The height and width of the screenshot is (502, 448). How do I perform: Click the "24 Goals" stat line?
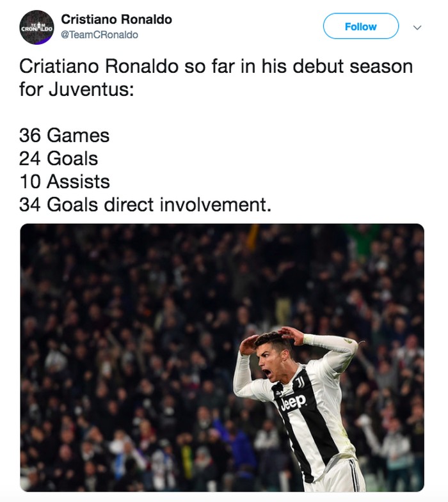[59, 159]
